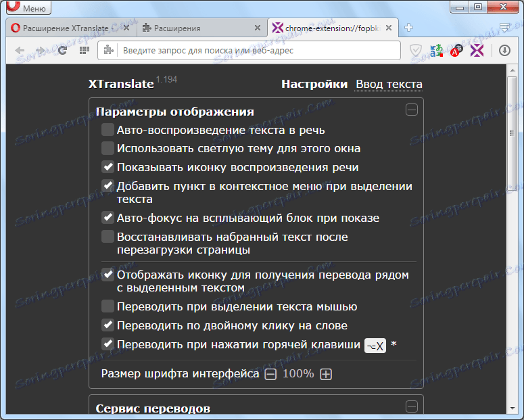524x420 pixels.
Task: Click the scrollbar up arrow
Action: [x=512, y=70]
